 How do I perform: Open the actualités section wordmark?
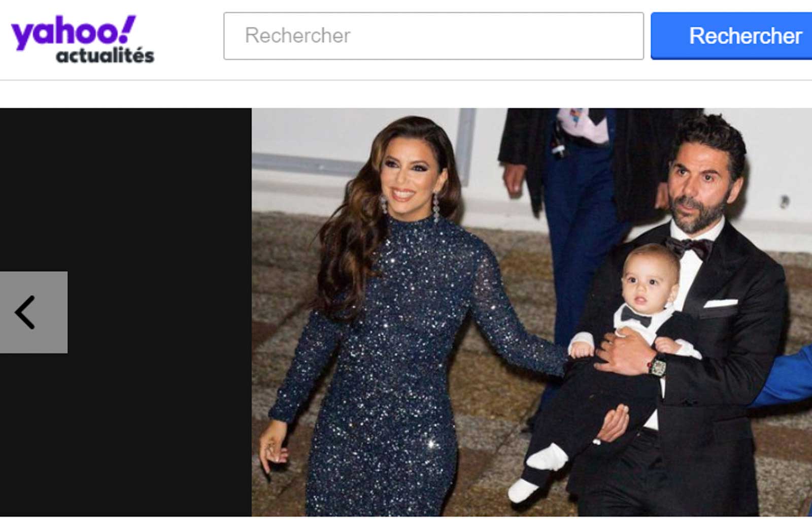tap(105, 55)
